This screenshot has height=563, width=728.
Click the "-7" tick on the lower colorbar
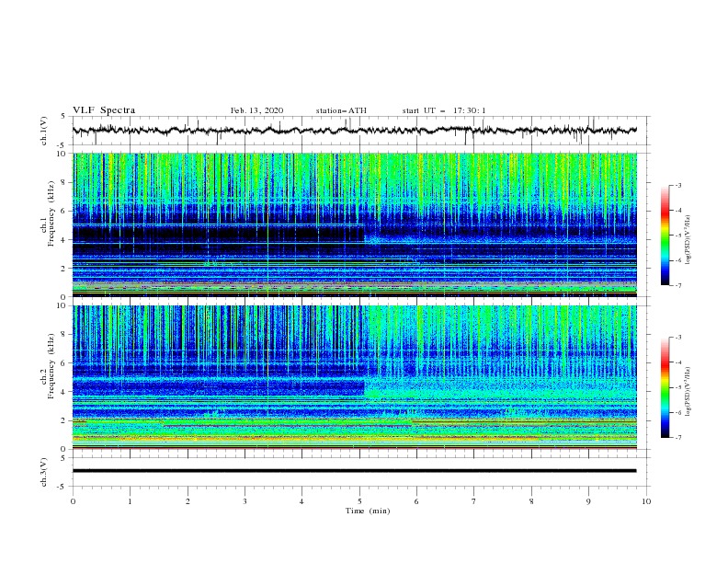[677, 438]
